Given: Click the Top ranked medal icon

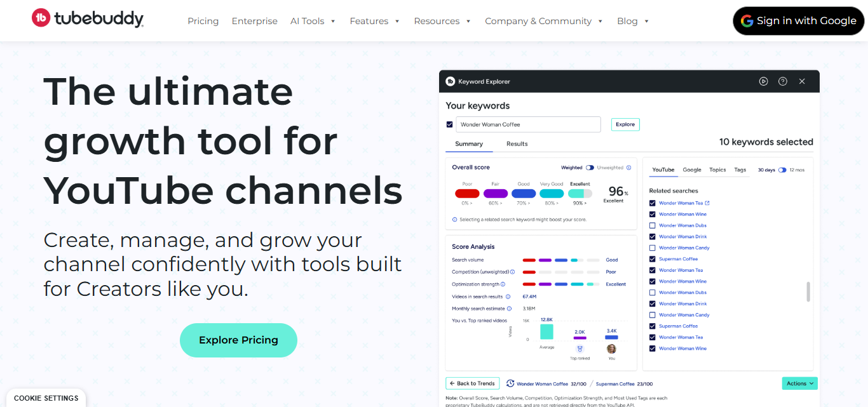Looking at the screenshot, I should 580,349.
